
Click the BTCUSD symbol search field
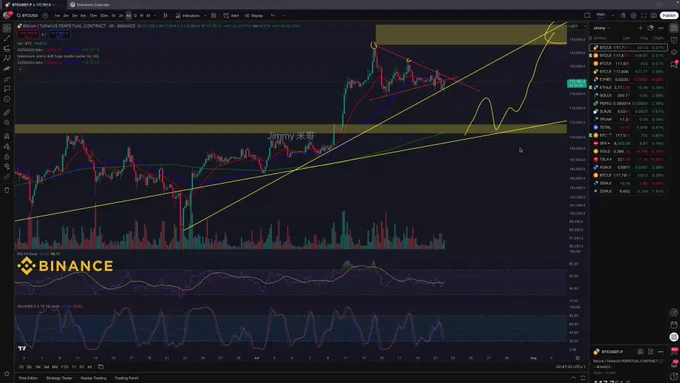tap(28, 16)
